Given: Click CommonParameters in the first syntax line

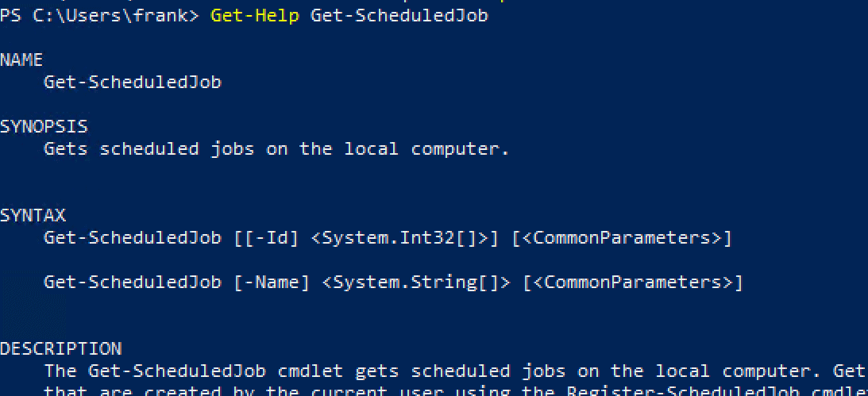Looking at the screenshot, I should (x=621, y=237).
